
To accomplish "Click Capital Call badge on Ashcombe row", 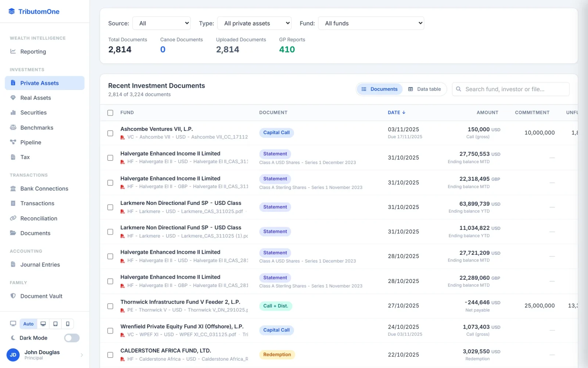I will click(x=276, y=132).
